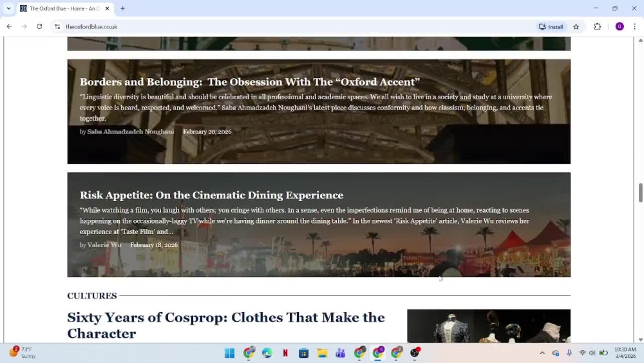
Task: Click the browser forward arrow
Action: [x=24, y=26]
